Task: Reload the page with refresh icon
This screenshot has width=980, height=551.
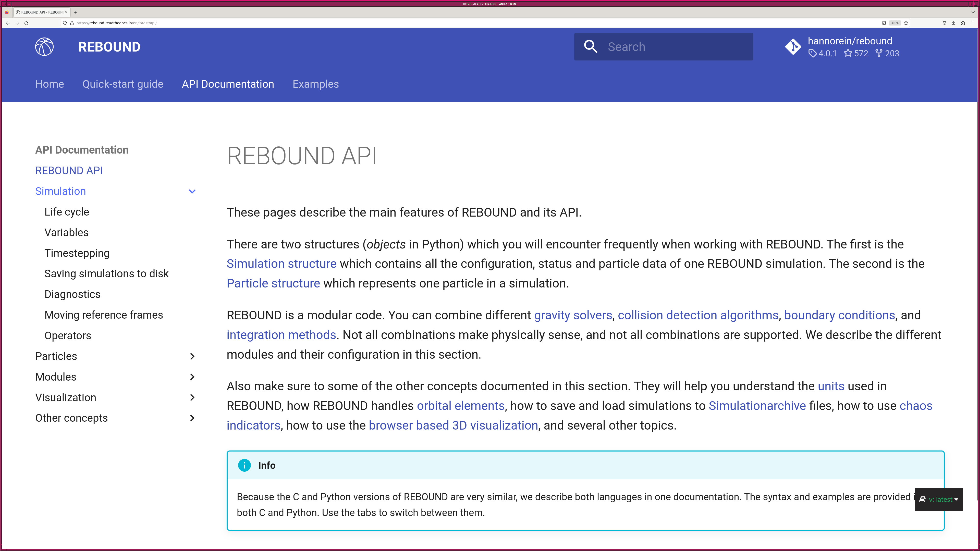Action: (26, 23)
